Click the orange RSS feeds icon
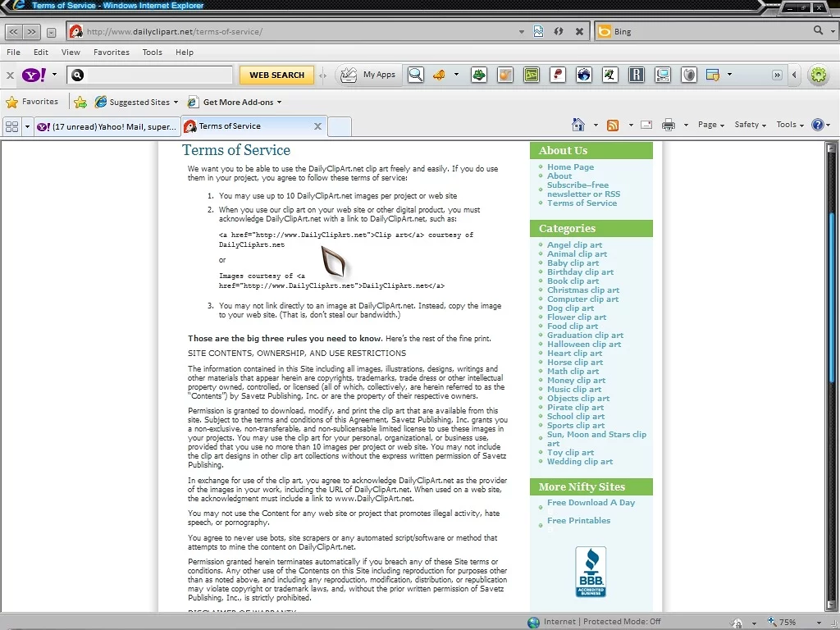Screen dimensions: 840x630 coord(612,125)
